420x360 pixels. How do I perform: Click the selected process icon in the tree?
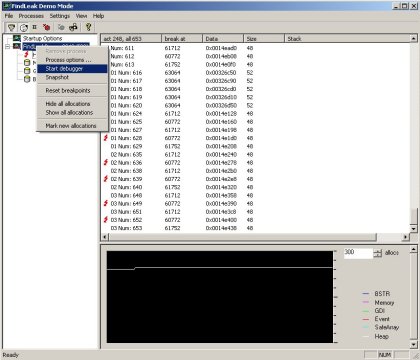(x=17, y=46)
